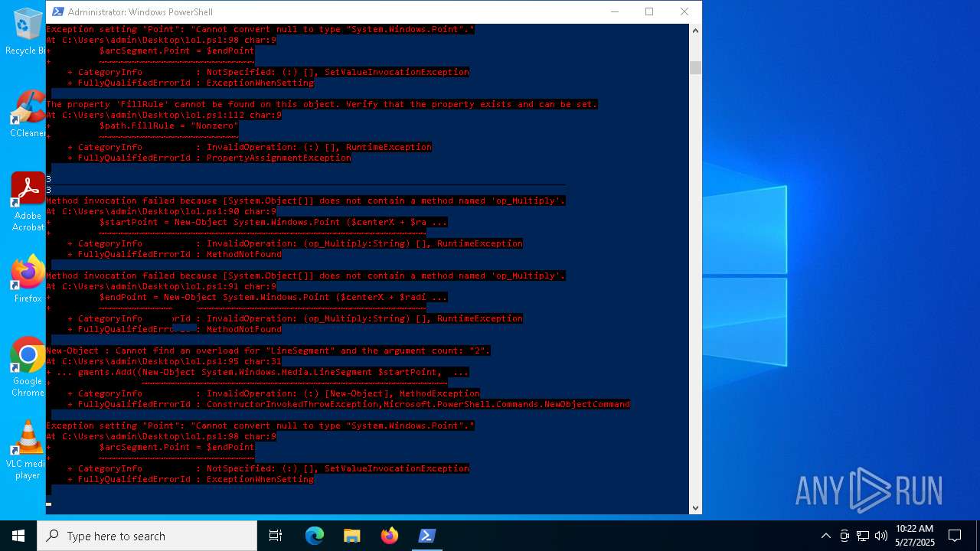Launch the Firefox desktop shortcut
Viewport: 980px width, 551px height.
[28, 279]
